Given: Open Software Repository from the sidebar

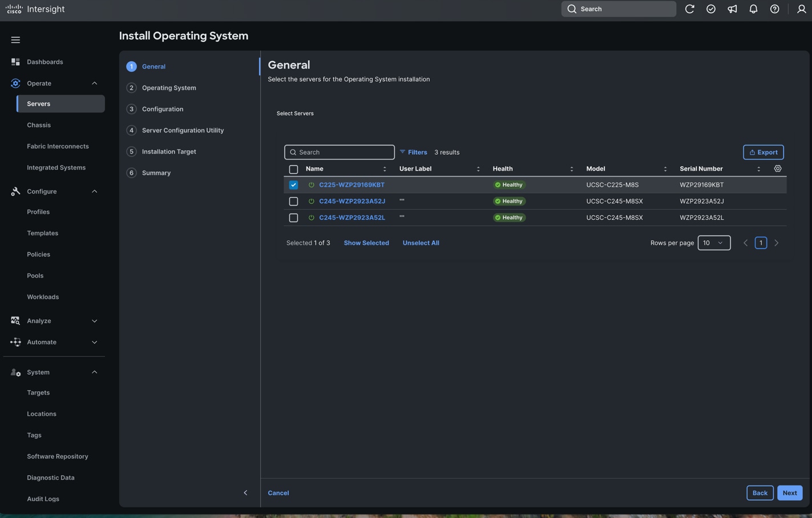Looking at the screenshot, I should pos(57,456).
